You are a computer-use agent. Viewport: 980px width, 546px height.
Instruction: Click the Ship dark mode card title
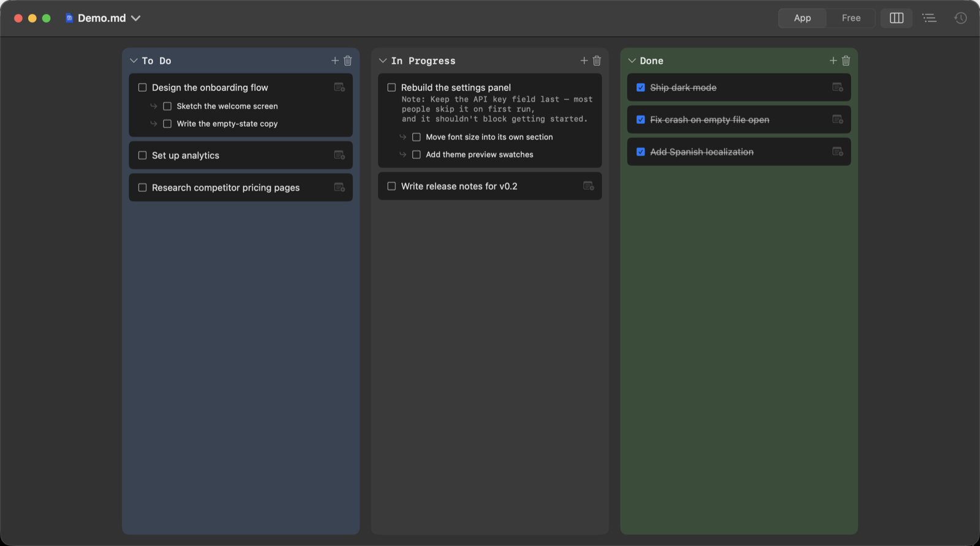pos(684,88)
